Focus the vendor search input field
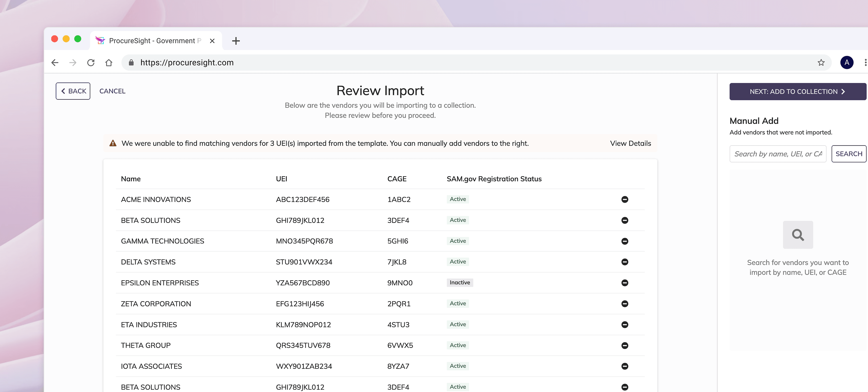 777,154
